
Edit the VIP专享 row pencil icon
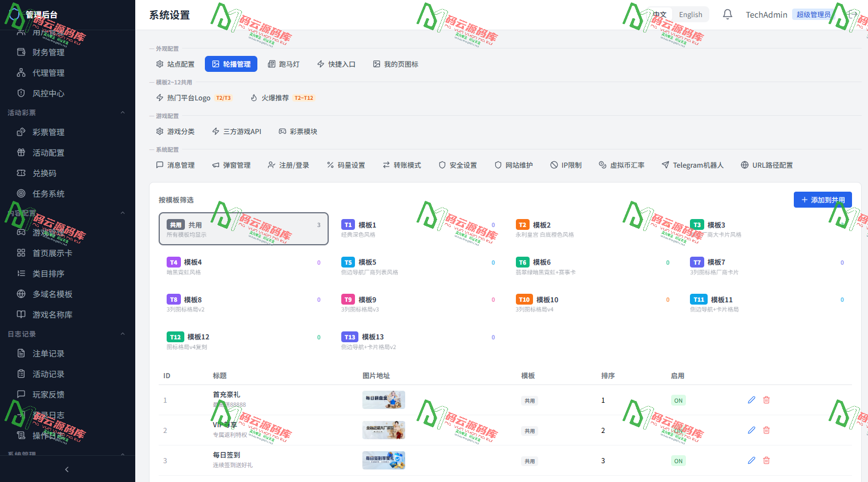pyautogui.click(x=752, y=430)
